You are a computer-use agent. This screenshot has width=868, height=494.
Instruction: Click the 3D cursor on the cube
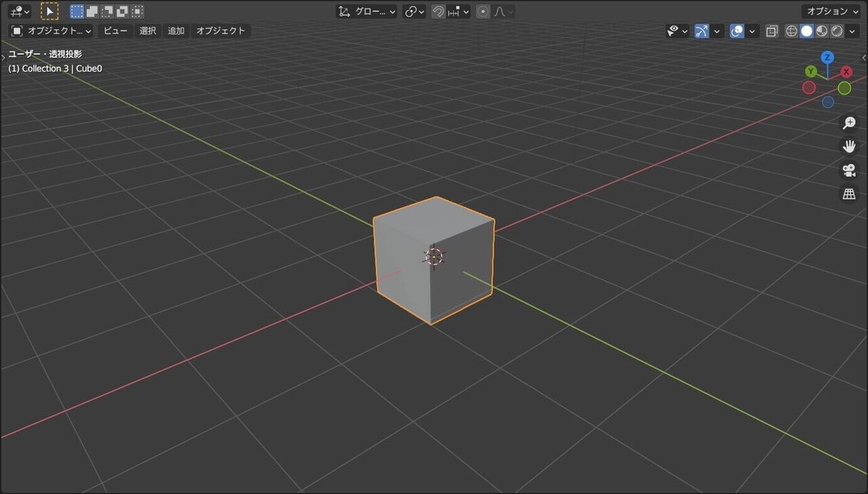(x=434, y=256)
